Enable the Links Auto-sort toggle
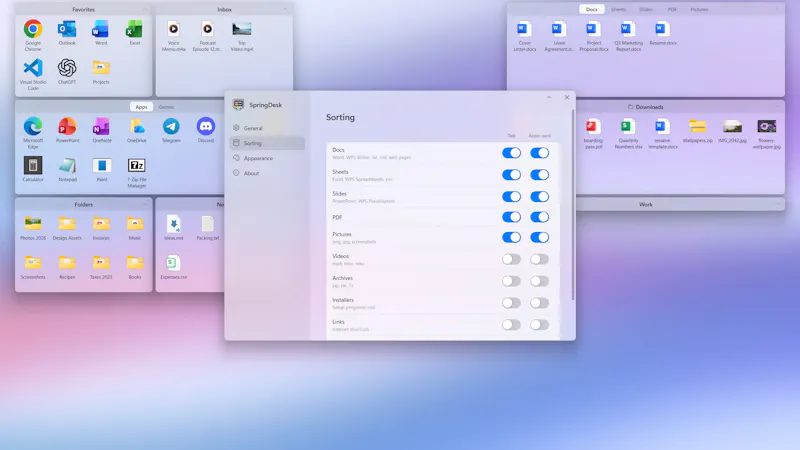800x450 pixels. 539,325
